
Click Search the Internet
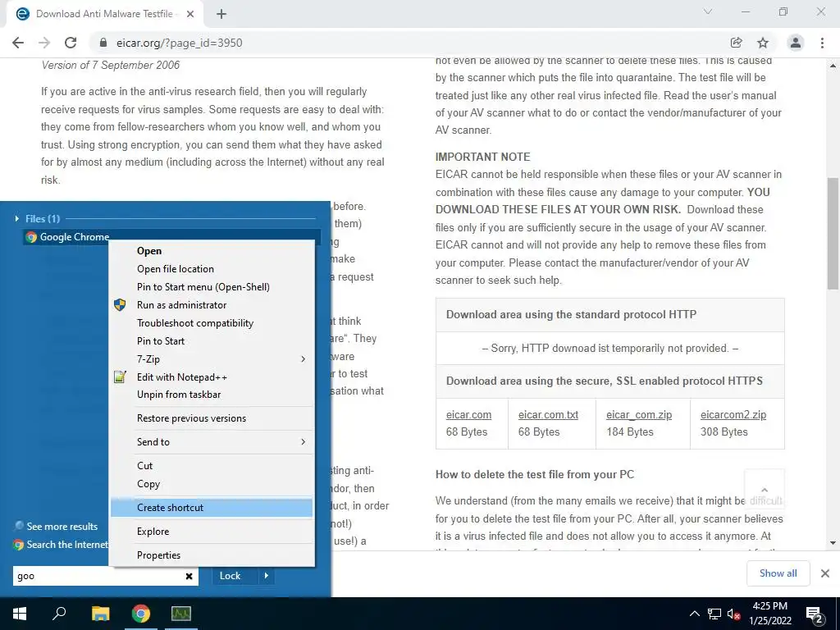click(x=61, y=545)
